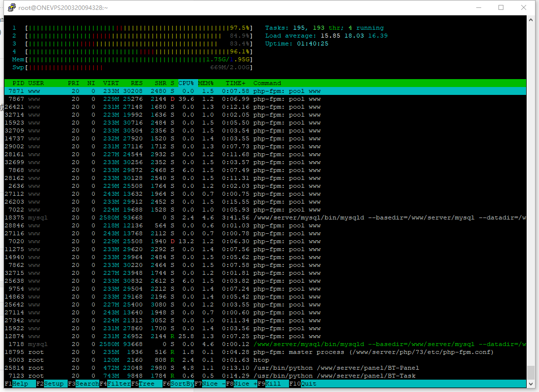Click the Uptime 01:40:25 text
The image size is (539, 392).
[296, 44]
